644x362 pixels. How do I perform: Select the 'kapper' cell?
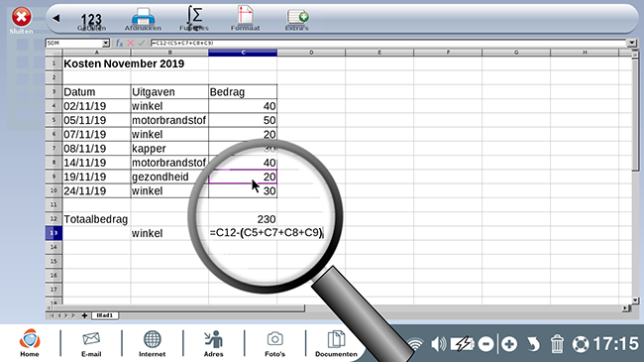coord(169,149)
